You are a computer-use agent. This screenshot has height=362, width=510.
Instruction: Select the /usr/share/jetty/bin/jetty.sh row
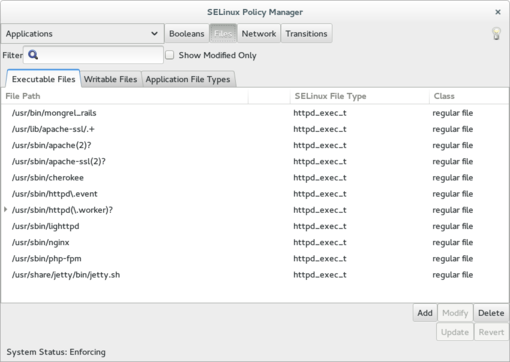coord(255,275)
